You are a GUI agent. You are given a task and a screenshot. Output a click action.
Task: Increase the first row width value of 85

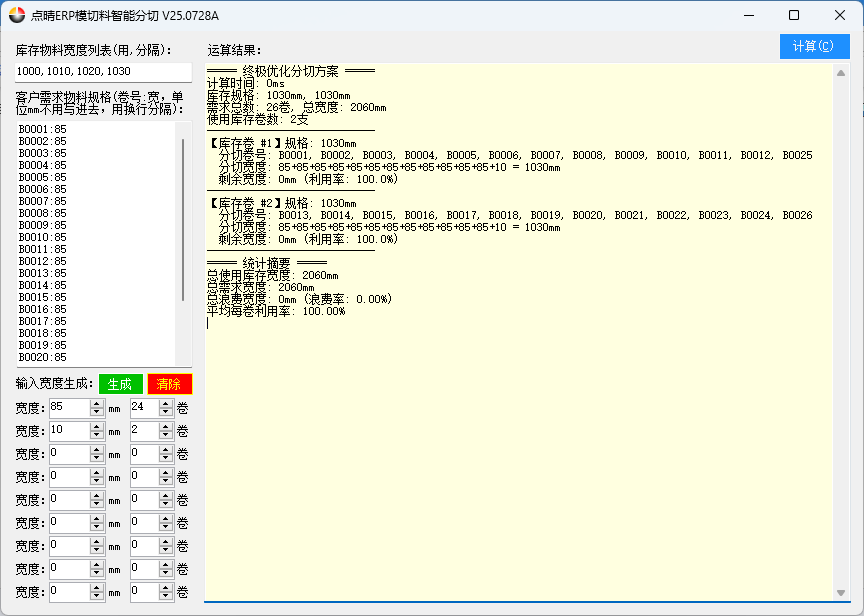(97, 403)
